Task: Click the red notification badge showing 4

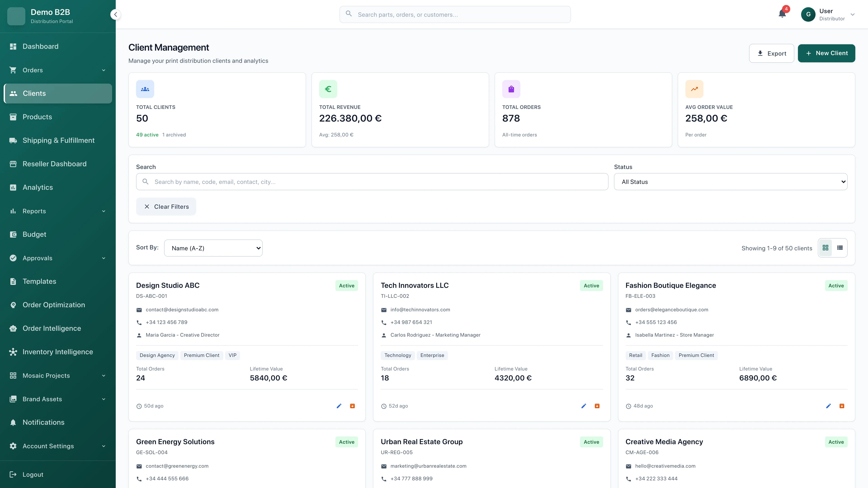Action: [786, 9]
